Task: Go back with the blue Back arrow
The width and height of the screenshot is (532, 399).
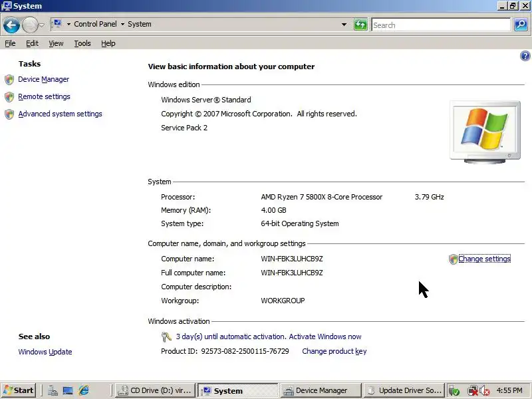Action: pyautogui.click(x=11, y=25)
